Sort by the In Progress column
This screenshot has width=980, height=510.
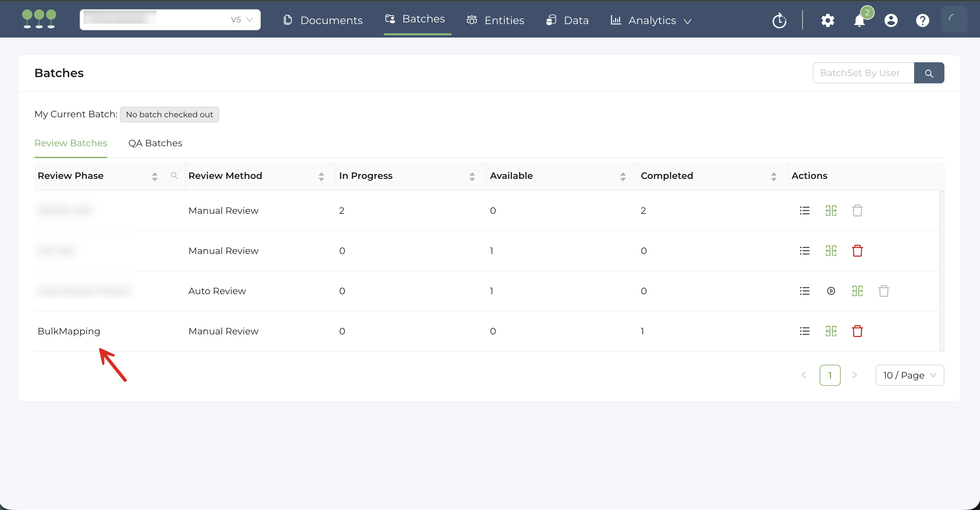tap(472, 176)
